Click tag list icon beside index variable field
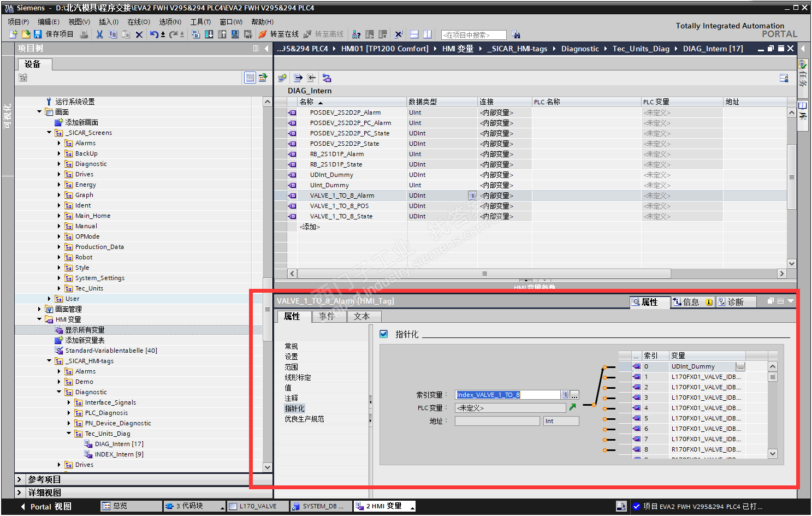This screenshot has height=516, width=812. [x=565, y=395]
